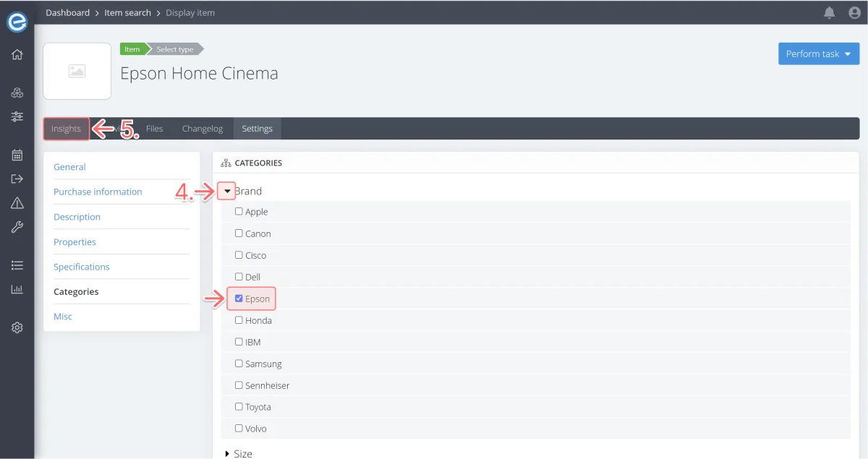
Task: Uncheck the Epson brand checkbox
Action: click(239, 298)
